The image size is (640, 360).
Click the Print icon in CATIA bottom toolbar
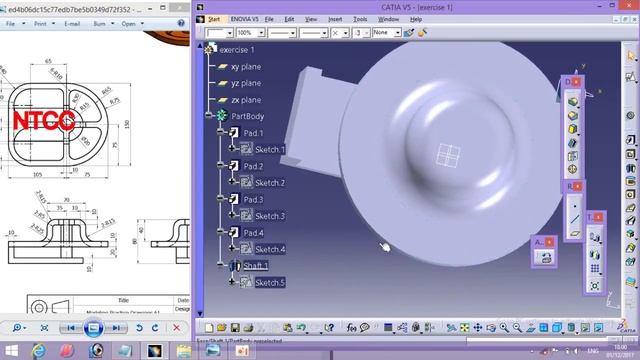248,328
